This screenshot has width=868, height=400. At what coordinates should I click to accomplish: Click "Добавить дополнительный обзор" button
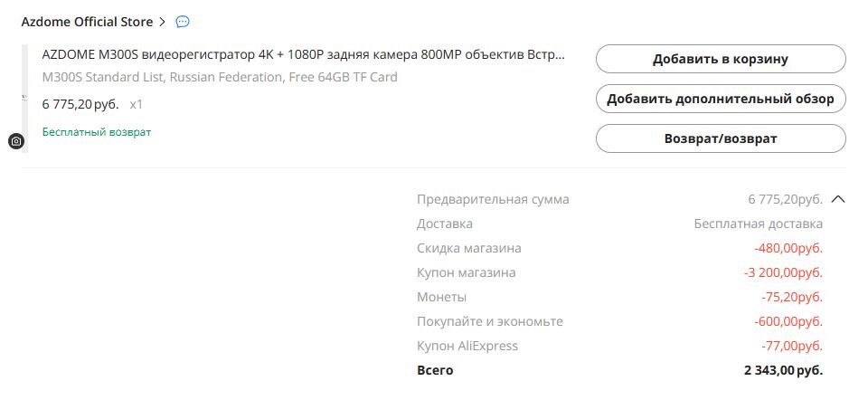click(721, 99)
